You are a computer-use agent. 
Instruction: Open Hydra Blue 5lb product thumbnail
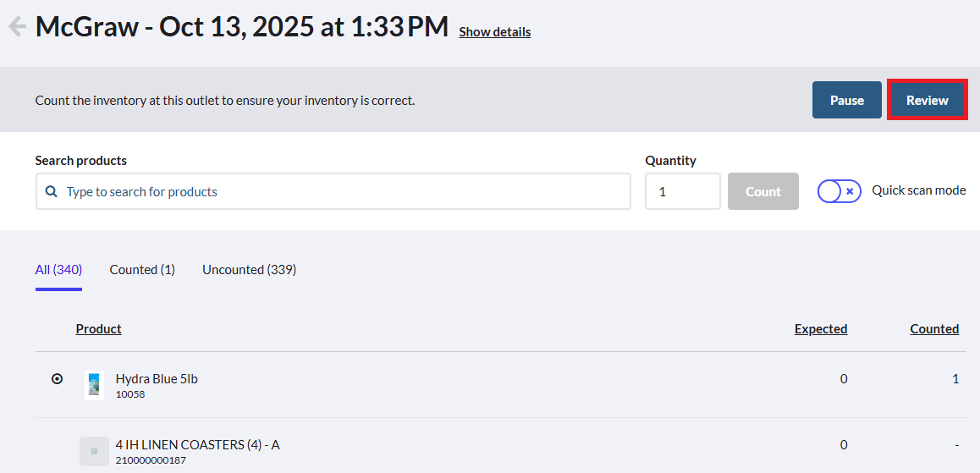95,385
